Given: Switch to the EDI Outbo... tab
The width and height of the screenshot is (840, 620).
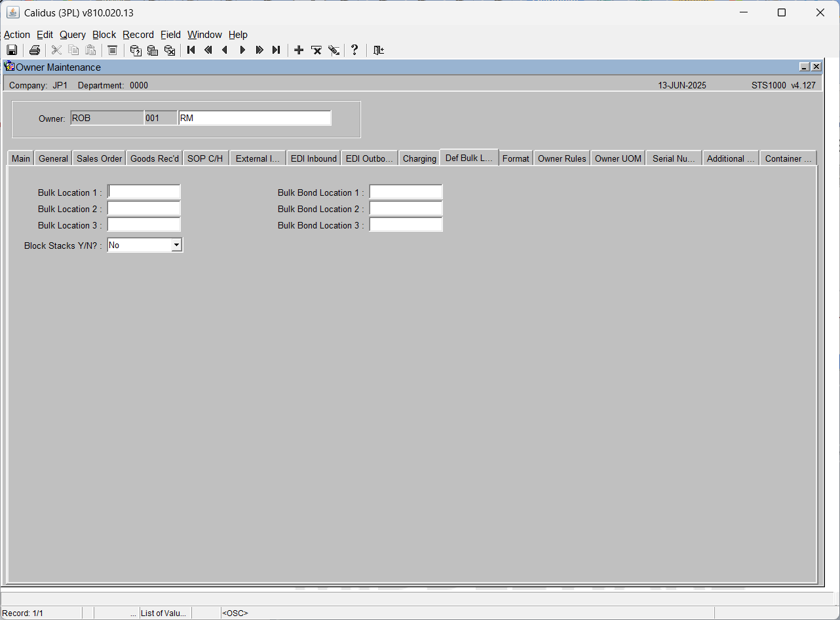Looking at the screenshot, I should (x=370, y=158).
